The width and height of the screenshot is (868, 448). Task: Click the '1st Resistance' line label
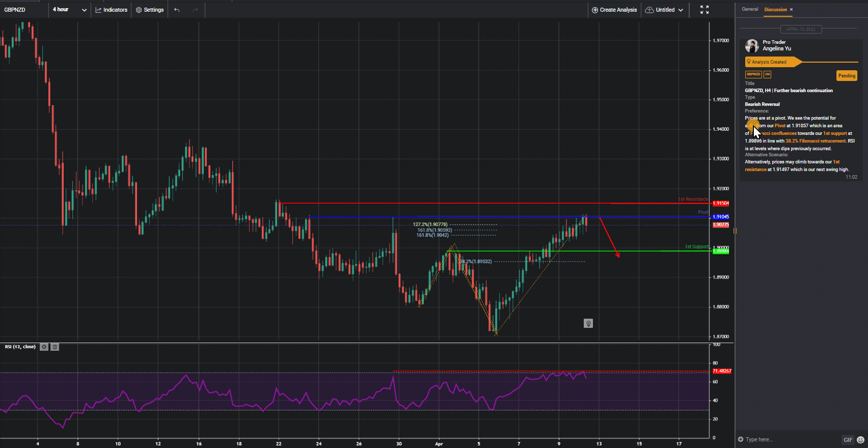coord(693,199)
